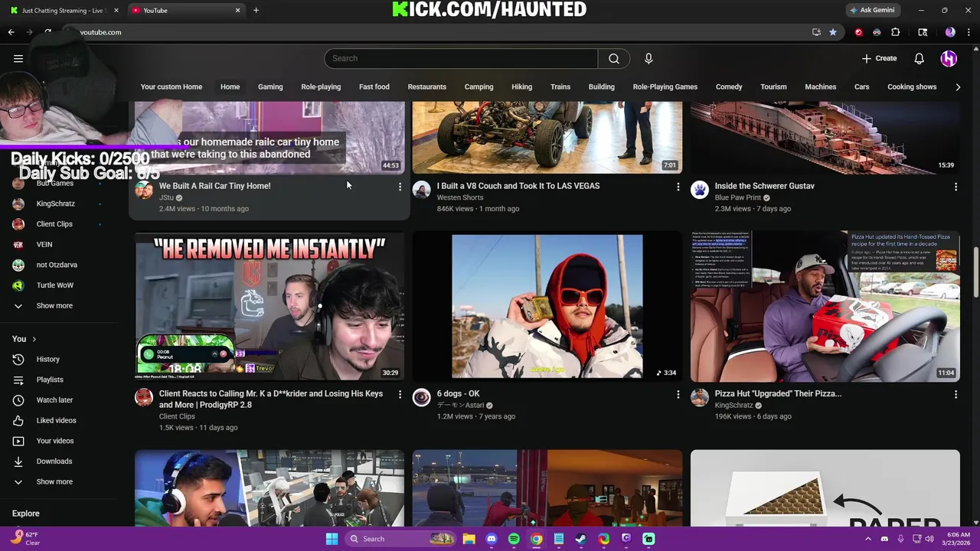980x551 pixels.
Task: Open Liked videos in sidebar
Action: pyautogui.click(x=56, y=420)
